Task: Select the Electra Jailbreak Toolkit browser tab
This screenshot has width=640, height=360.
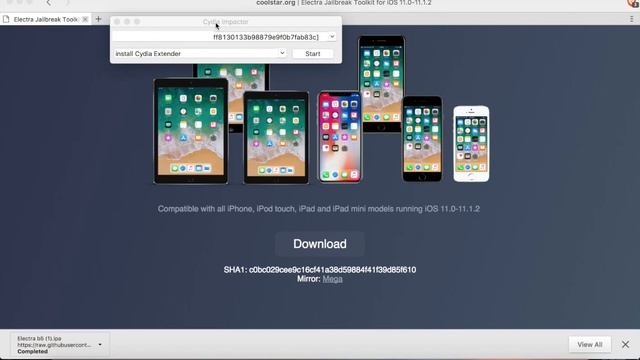Action: pyautogui.click(x=45, y=19)
